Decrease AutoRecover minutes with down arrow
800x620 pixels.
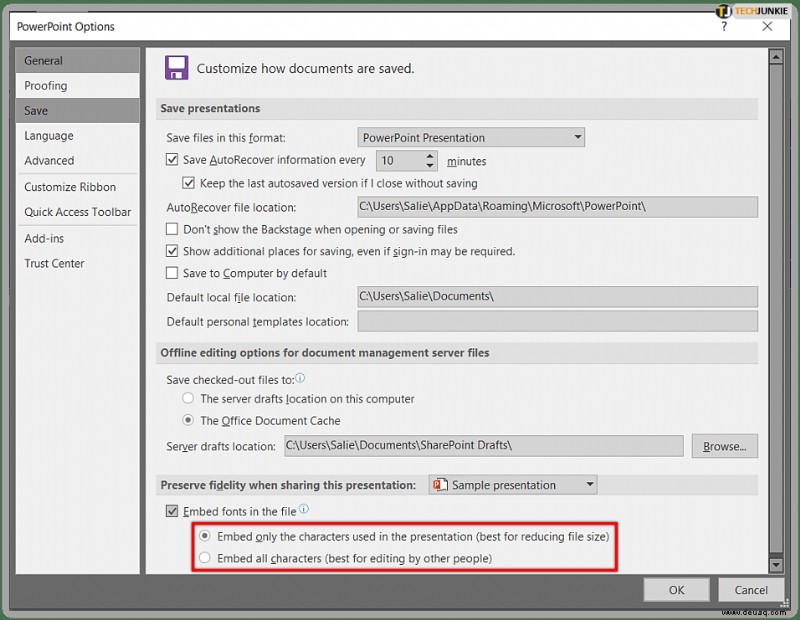(430, 166)
